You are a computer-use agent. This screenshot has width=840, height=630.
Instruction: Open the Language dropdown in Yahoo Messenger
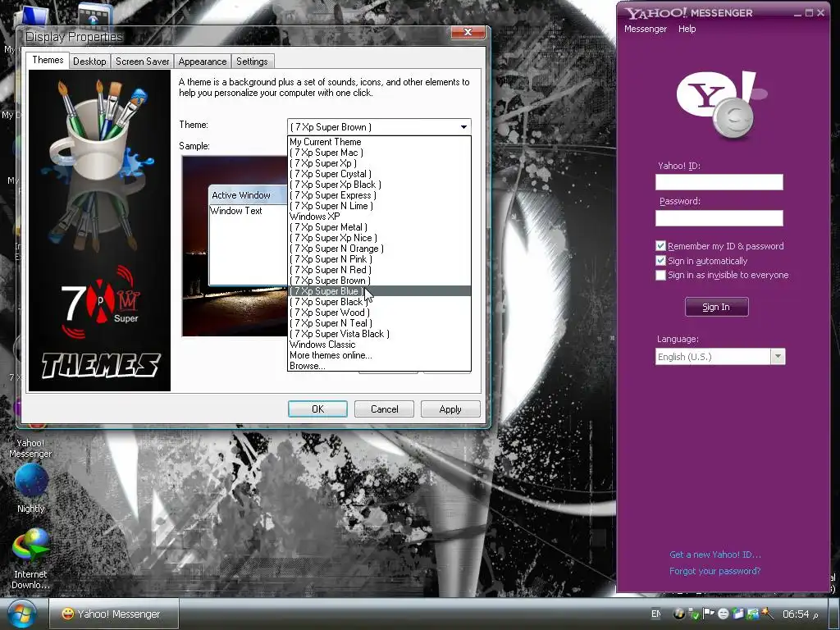(x=778, y=357)
